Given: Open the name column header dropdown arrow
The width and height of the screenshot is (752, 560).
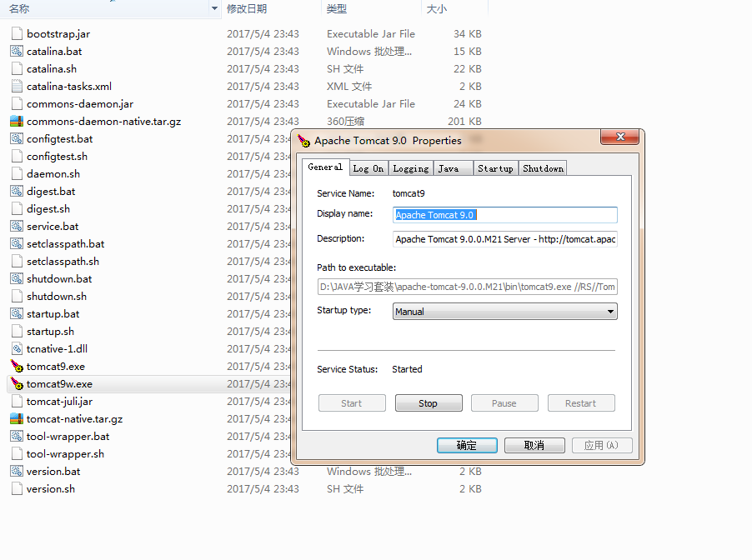Looking at the screenshot, I should [214, 8].
